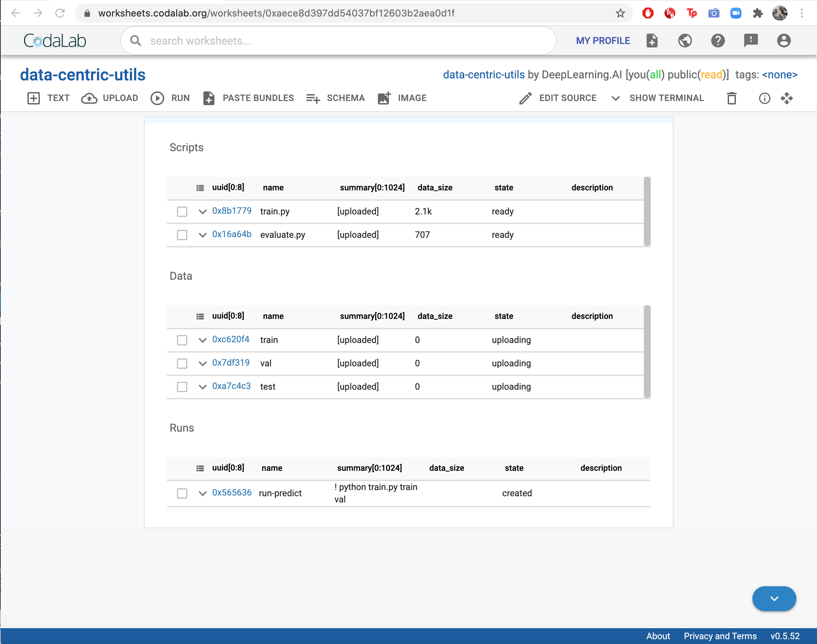The width and height of the screenshot is (817, 644).
Task: Expand the test bundle row
Action: (x=202, y=387)
